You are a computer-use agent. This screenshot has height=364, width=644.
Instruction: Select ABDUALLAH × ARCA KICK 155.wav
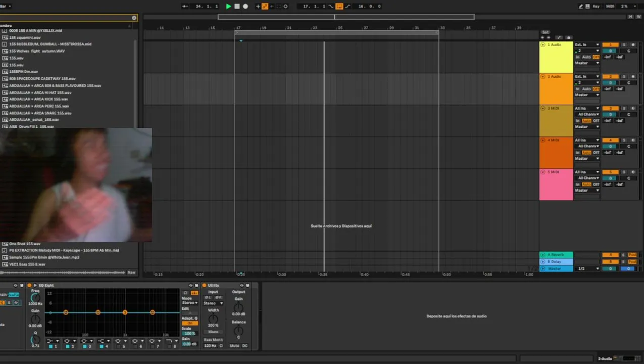click(38, 99)
